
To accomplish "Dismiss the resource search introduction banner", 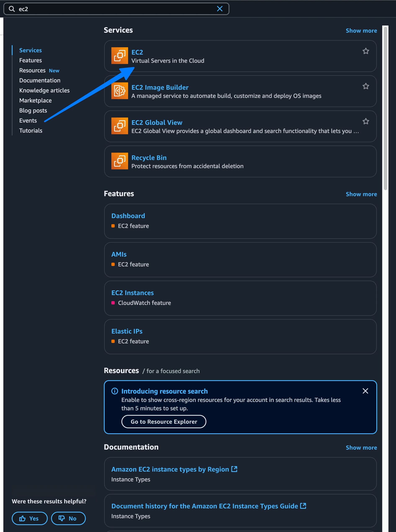I will (365, 391).
